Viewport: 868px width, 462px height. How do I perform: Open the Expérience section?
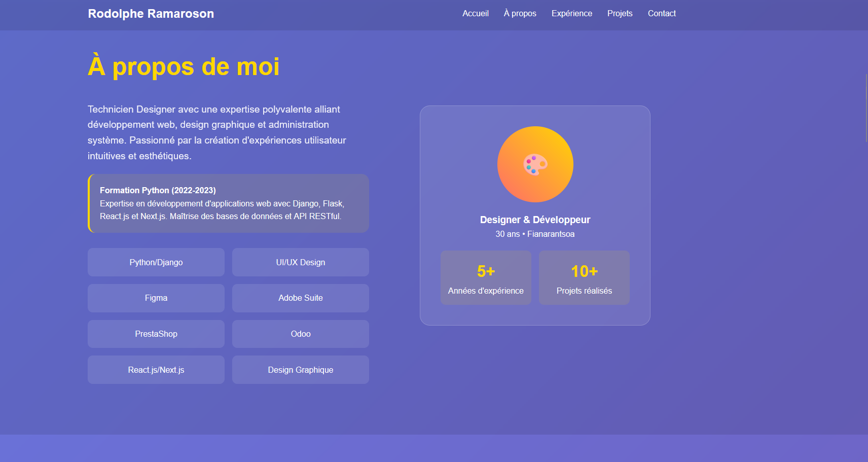click(x=572, y=14)
